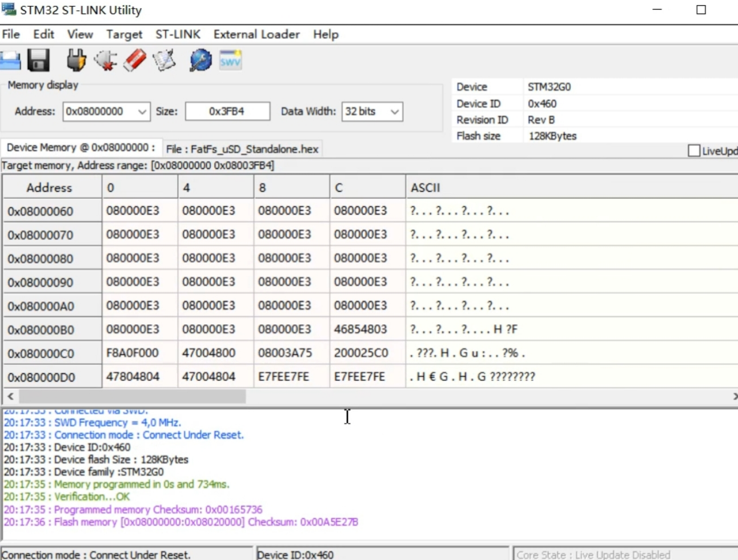Image resolution: width=738 pixels, height=560 pixels.
Task: Open the View menu
Action: 80,34
